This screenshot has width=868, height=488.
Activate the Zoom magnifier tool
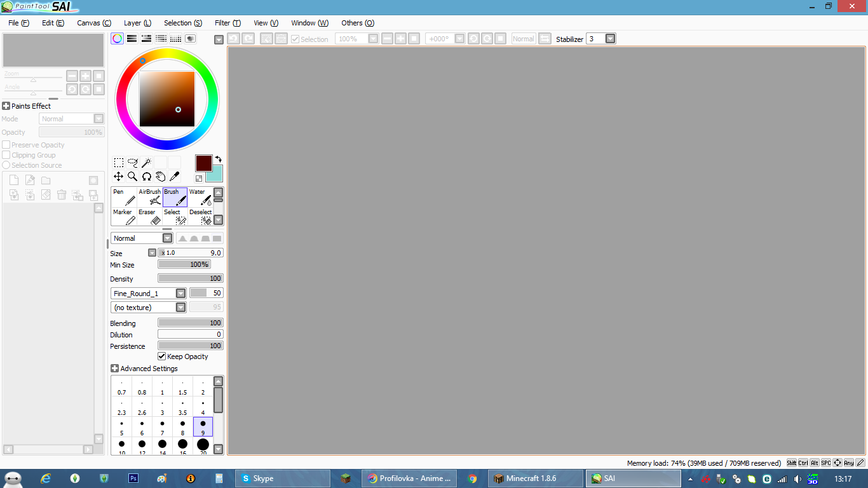click(132, 177)
